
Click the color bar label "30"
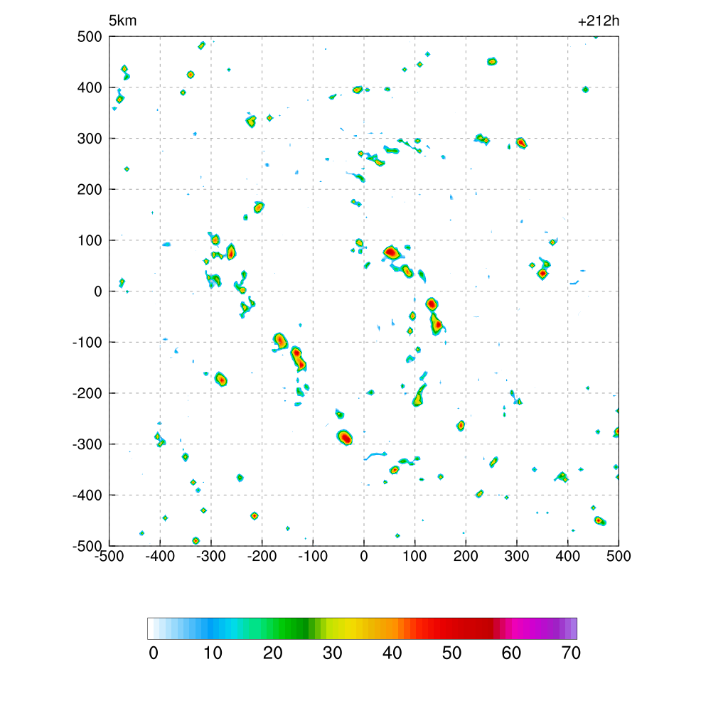pos(333,653)
